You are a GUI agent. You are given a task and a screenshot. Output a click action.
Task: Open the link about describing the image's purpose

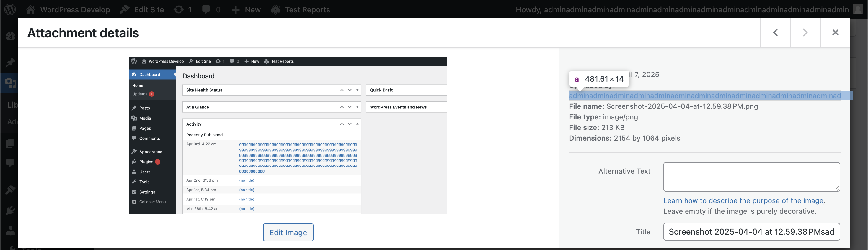coord(743,200)
